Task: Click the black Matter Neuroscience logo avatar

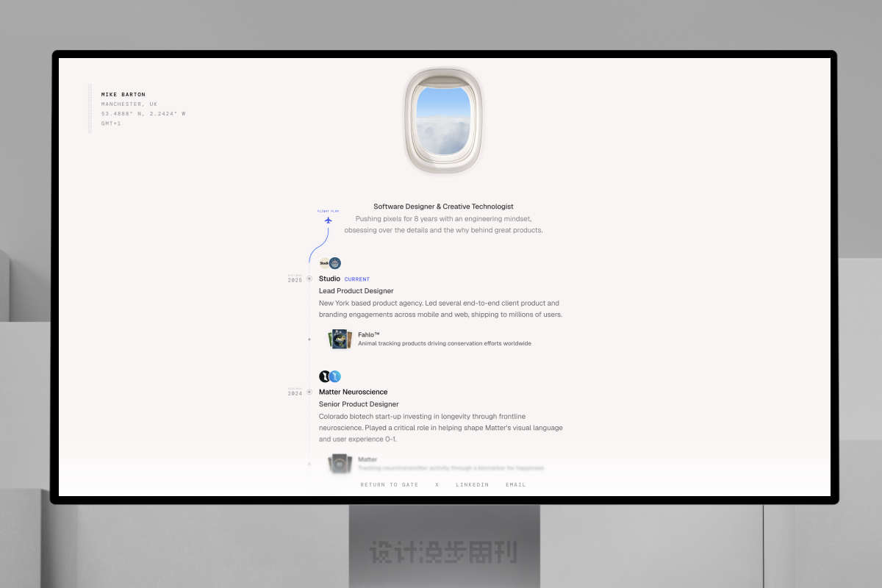Action: tap(324, 376)
